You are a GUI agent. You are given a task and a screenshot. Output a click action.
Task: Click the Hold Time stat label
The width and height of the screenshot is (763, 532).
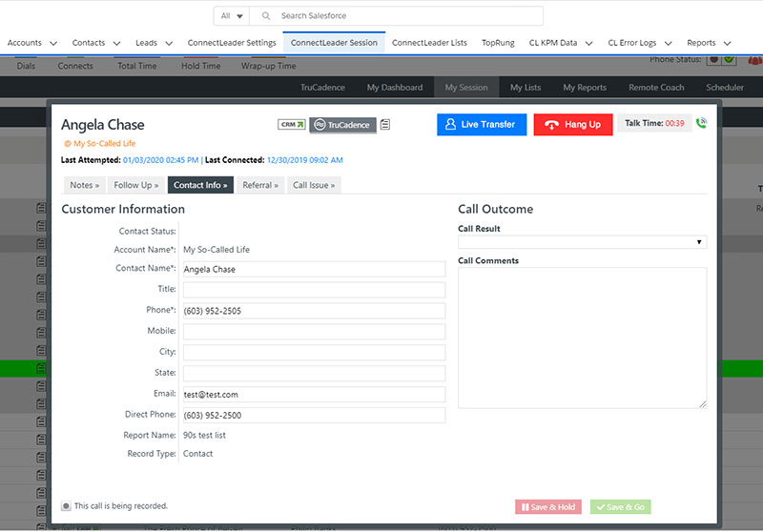tap(201, 66)
